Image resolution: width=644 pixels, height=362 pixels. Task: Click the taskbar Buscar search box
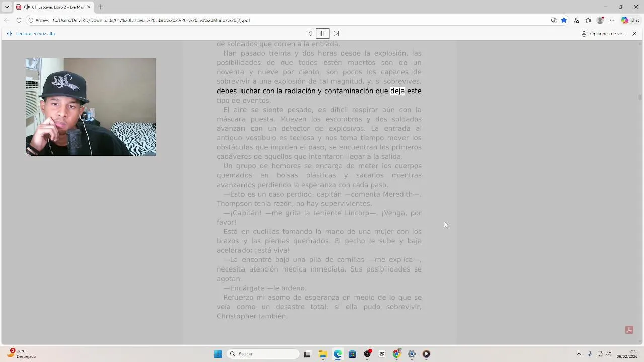pyautogui.click(x=264, y=354)
